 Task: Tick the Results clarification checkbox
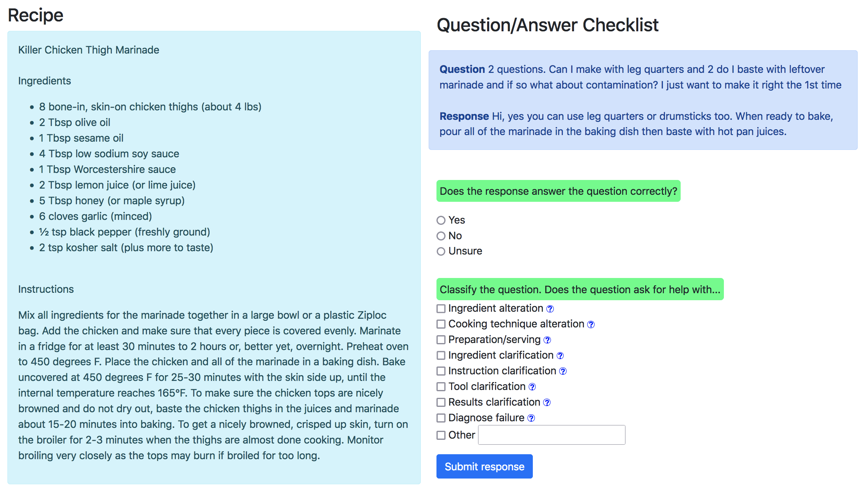point(441,402)
